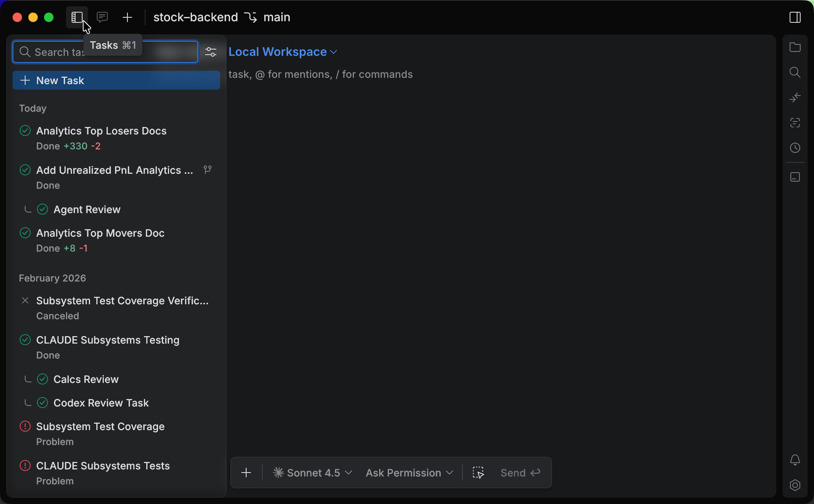This screenshot has height=504, width=814.
Task: Open notifications via the bell icon
Action: coord(795,460)
